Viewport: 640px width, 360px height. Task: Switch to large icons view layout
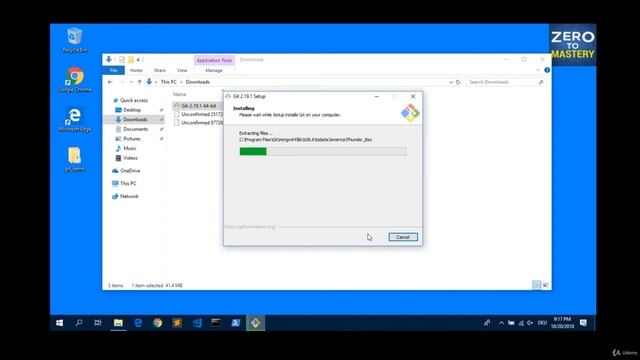click(x=546, y=285)
